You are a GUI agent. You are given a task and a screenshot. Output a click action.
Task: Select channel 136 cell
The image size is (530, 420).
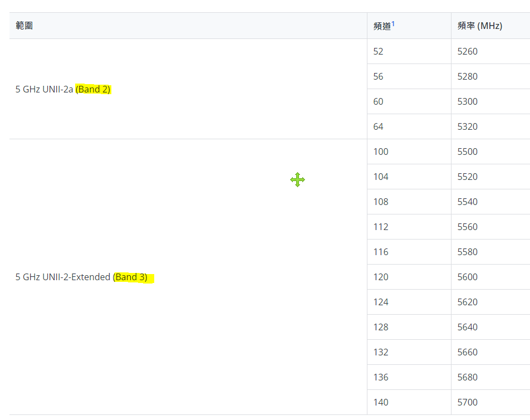point(409,377)
